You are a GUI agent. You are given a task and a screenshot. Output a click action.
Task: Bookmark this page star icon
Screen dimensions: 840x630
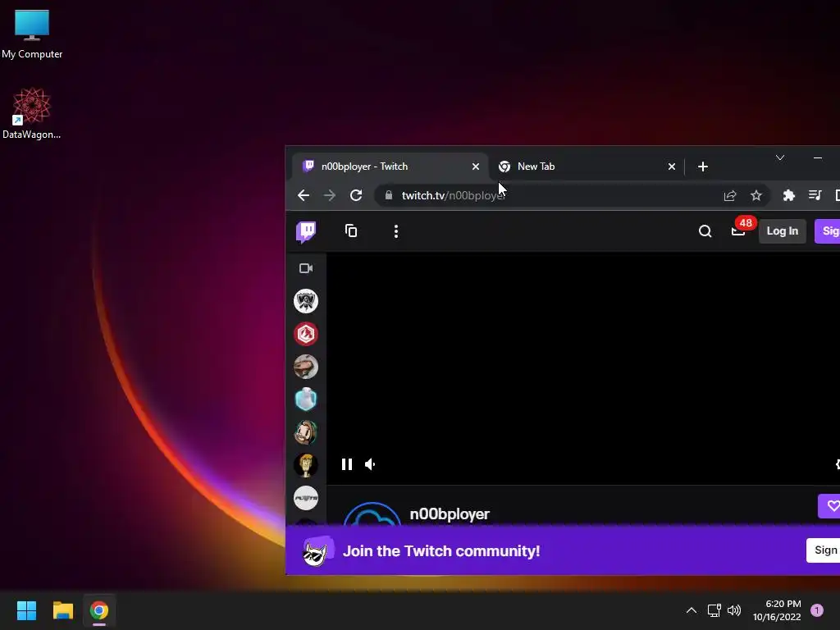(x=756, y=195)
